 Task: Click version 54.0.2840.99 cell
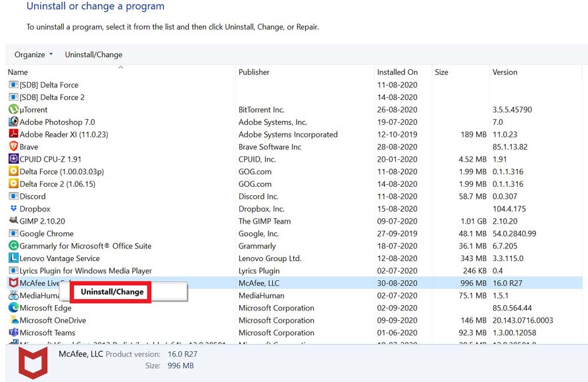pyautogui.click(x=514, y=233)
